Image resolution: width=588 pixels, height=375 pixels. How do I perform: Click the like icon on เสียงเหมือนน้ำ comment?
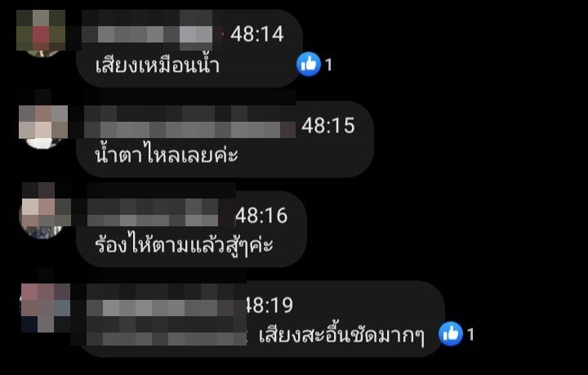coord(309,64)
